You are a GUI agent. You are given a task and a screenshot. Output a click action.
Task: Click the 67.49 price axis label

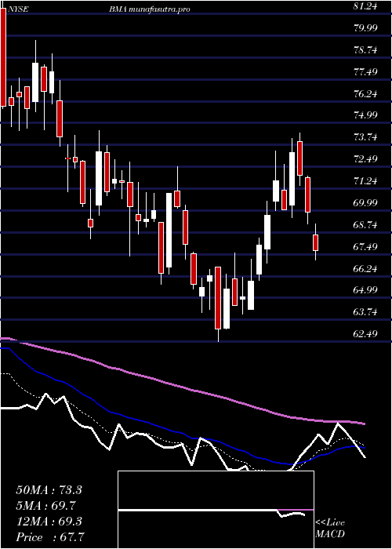[365, 246]
